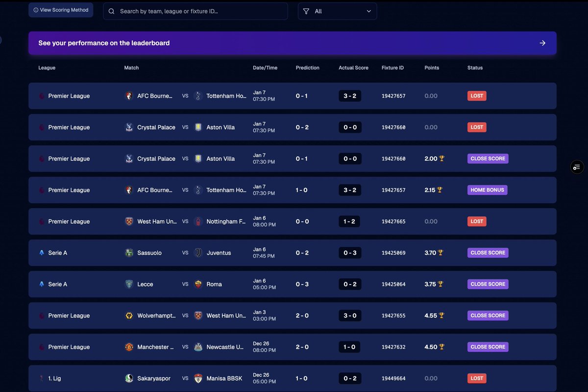Click Lecce crest icon
The image size is (588, 392).
coord(129,284)
